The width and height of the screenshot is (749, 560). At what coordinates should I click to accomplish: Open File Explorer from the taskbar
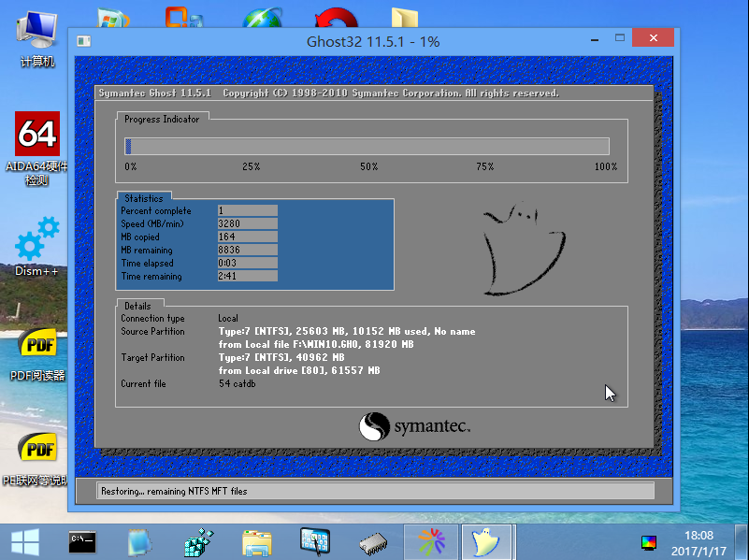click(257, 543)
